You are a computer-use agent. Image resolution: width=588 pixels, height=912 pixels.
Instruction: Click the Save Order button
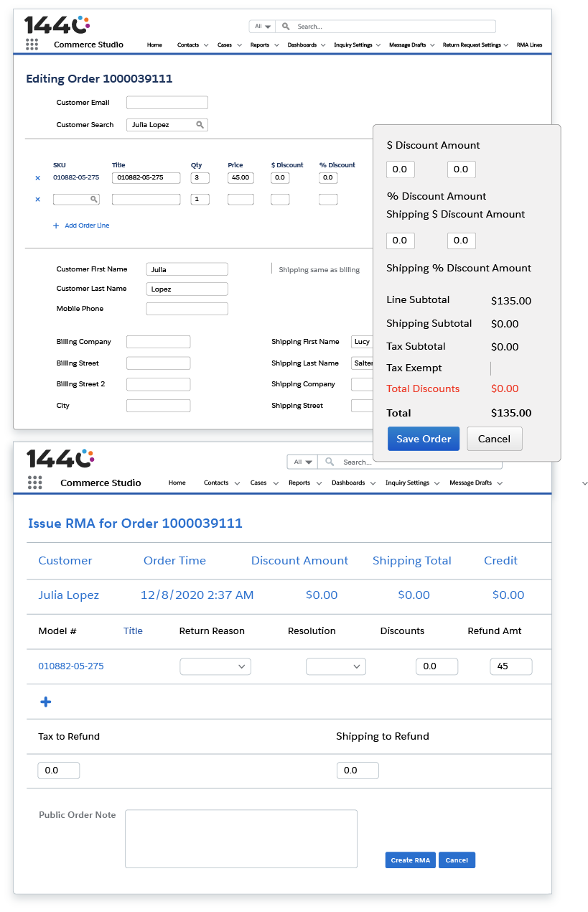[x=424, y=439]
